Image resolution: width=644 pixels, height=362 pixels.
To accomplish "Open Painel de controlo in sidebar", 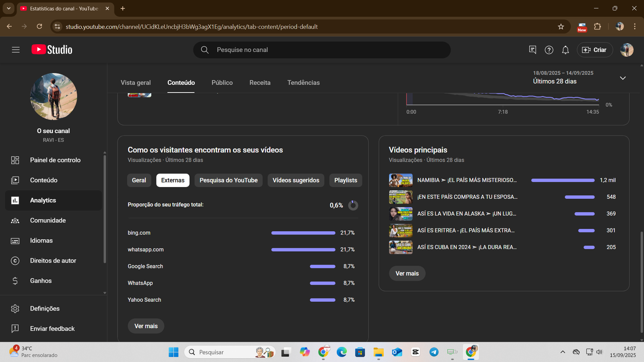I will click(x=55, y=160).
